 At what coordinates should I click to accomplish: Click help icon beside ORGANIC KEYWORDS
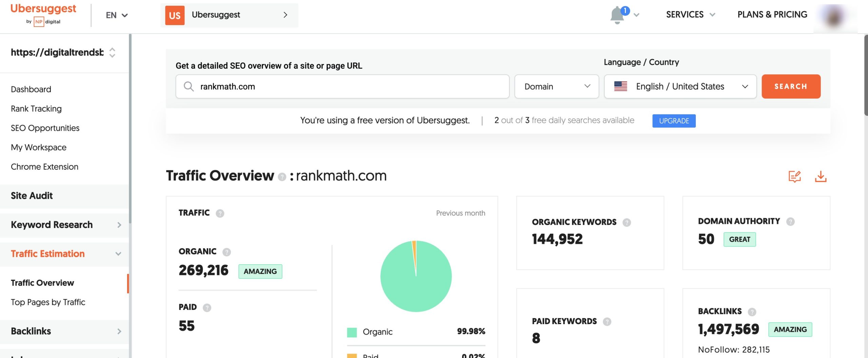(627, 223)
